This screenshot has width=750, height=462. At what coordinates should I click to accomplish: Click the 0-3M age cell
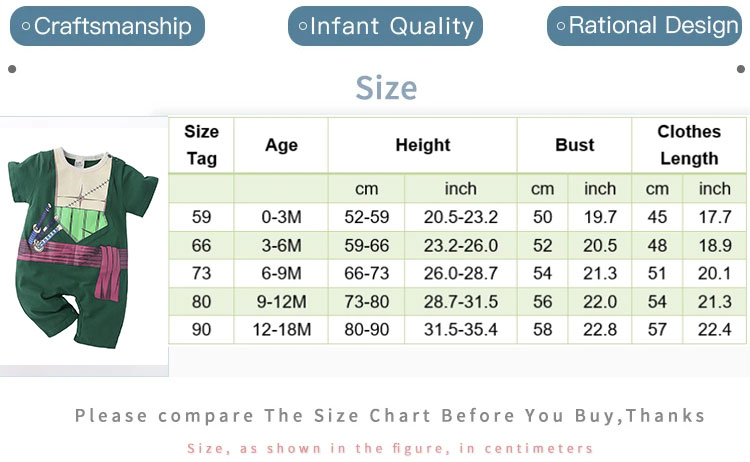tap(281, 217)
